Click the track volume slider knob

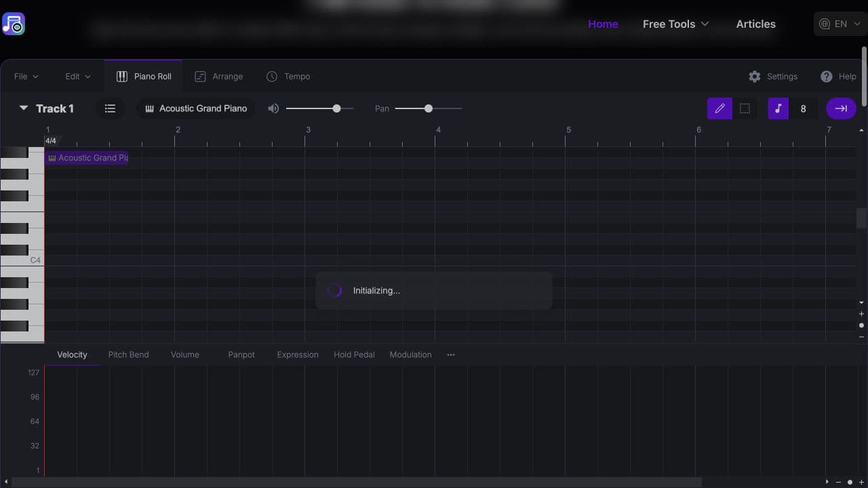[x=336, y=108]
